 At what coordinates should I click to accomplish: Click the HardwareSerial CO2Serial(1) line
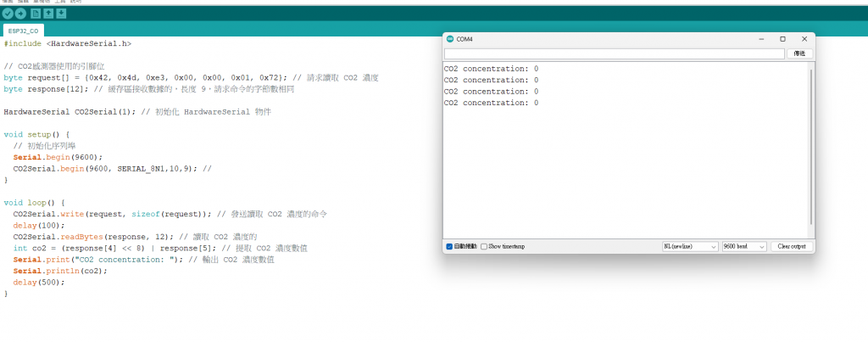pos(137,112)
